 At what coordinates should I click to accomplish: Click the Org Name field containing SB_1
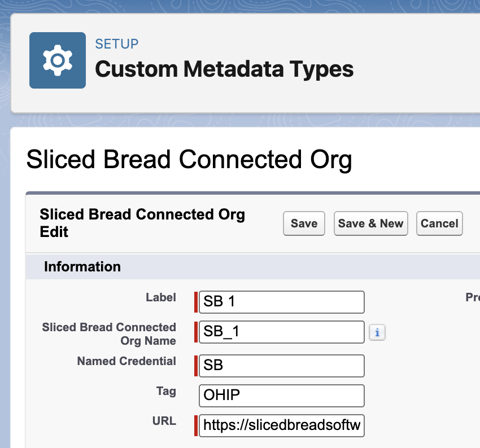281,332
